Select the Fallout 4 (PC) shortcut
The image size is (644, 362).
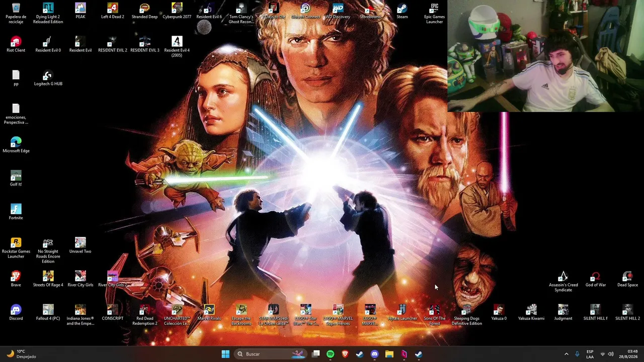point(48,312)
